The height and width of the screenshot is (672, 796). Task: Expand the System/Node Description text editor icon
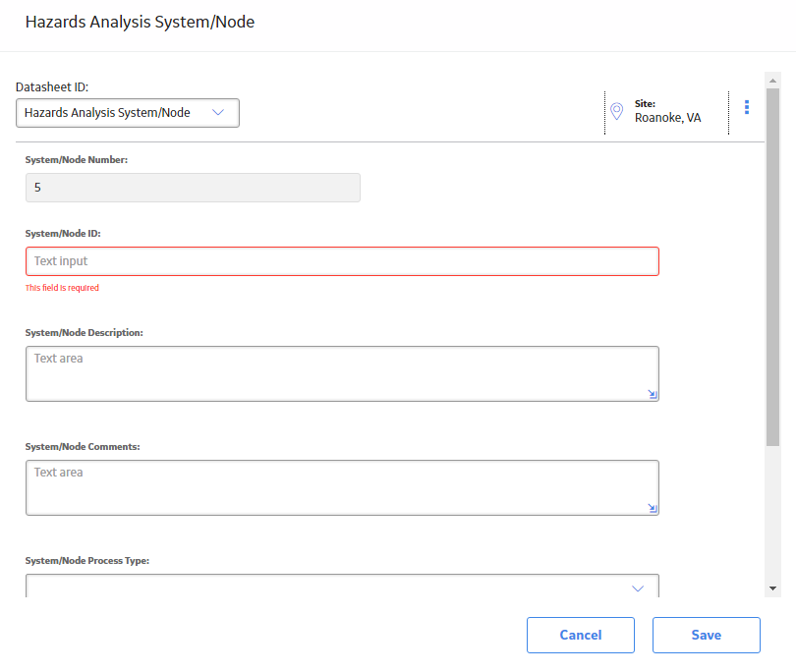click(x=653, y=394)
